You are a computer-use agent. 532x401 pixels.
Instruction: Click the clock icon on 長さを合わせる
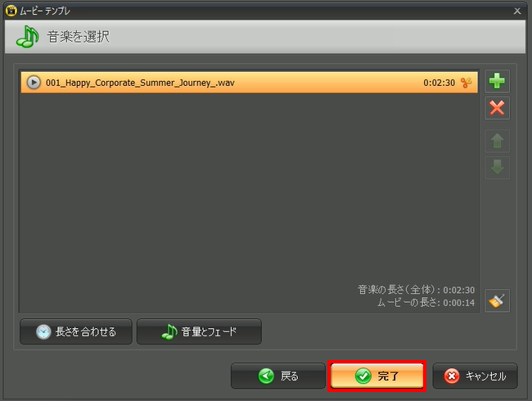pos(43,331)
